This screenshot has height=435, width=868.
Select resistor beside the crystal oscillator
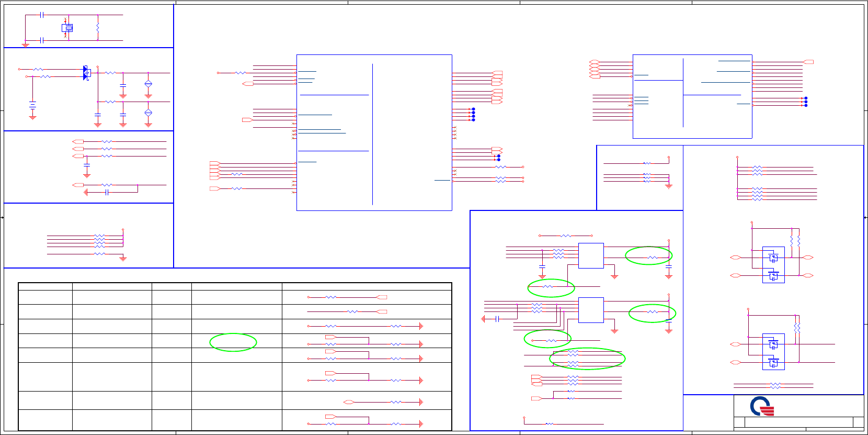tap(98, 27)
